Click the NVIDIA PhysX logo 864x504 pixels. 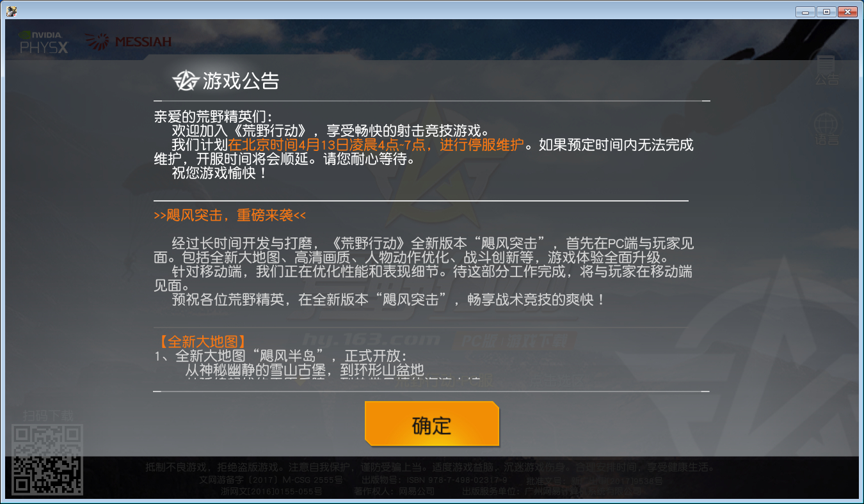coord(44,42)
